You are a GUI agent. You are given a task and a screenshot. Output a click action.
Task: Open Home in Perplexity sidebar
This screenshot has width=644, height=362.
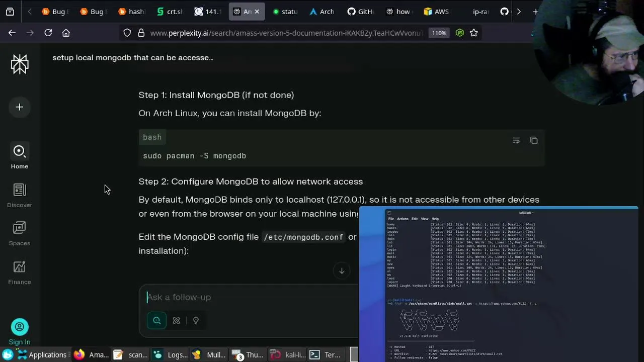[x=20, y=156]
